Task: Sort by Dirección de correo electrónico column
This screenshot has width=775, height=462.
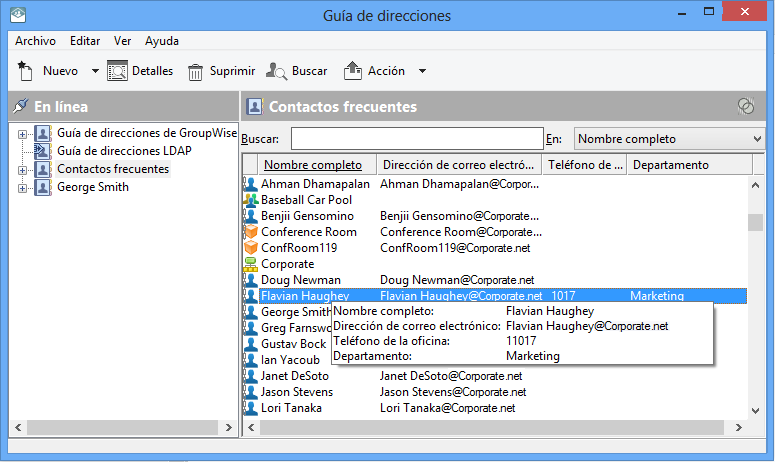Action: pyautogui.click(x=459, y=165)
